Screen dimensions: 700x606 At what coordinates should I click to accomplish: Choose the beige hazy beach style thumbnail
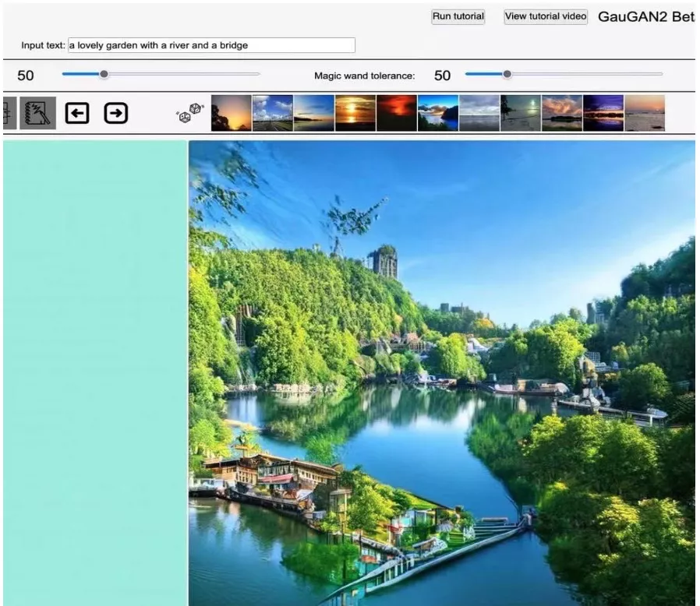coord(645,113)
